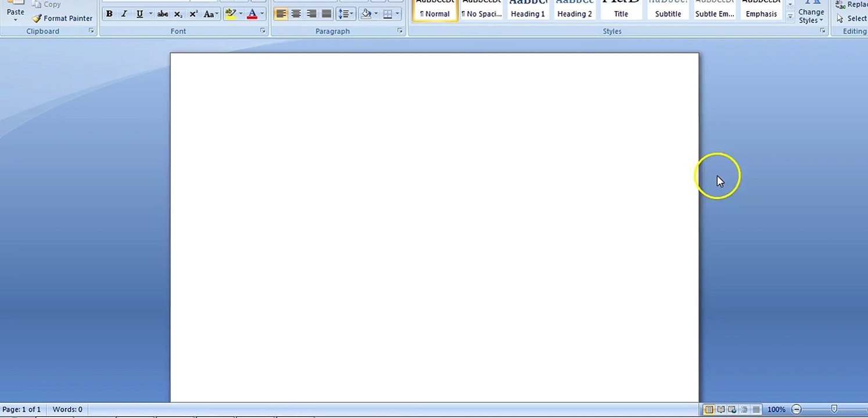Apply the Normal style

[x=435, y=10]
